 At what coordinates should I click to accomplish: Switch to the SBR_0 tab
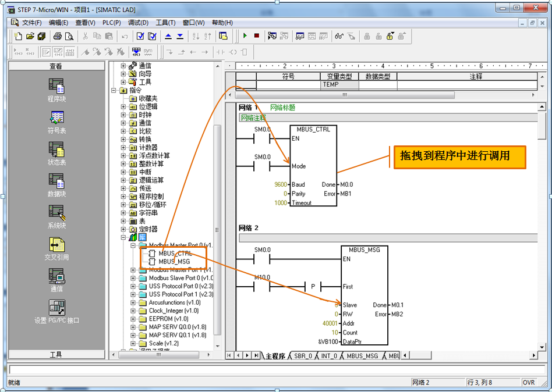pyautogui.click(x=303, y=356)
